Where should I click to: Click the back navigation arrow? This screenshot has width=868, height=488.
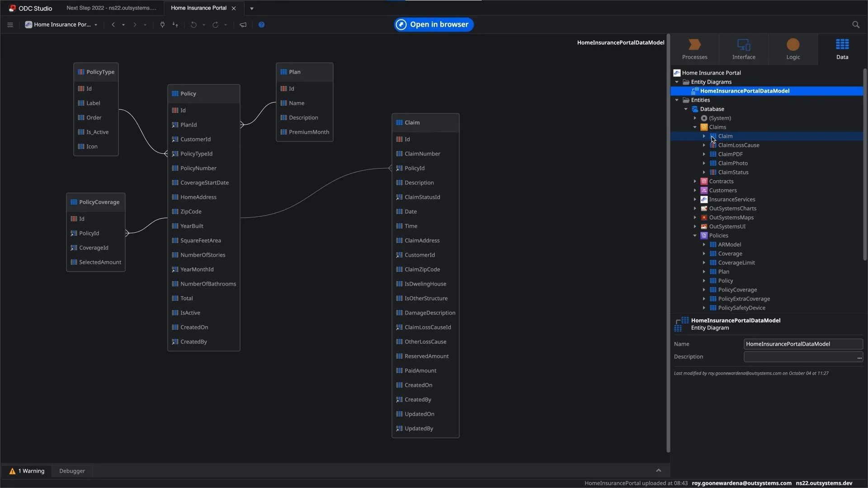click(113, 25)
